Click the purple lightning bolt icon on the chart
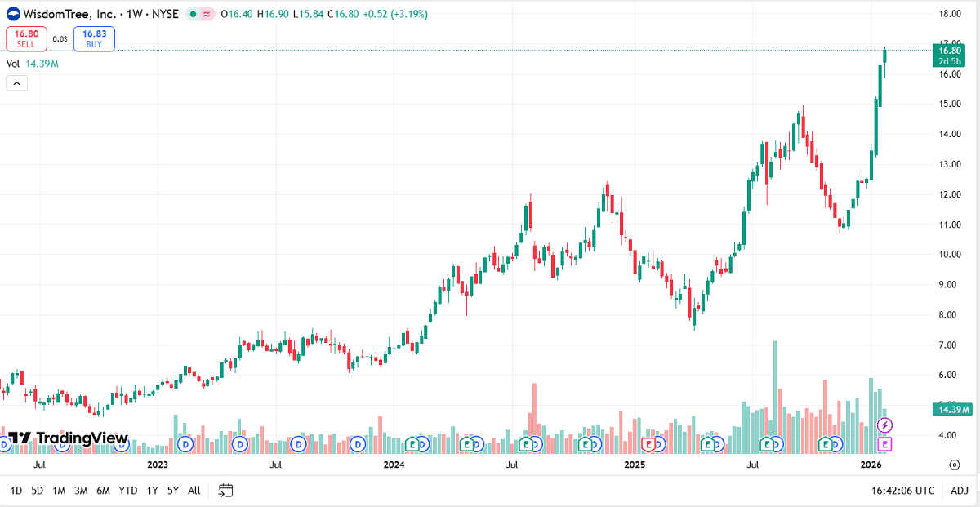Viewport: 980px width, 507px height. tap(884, 424)
